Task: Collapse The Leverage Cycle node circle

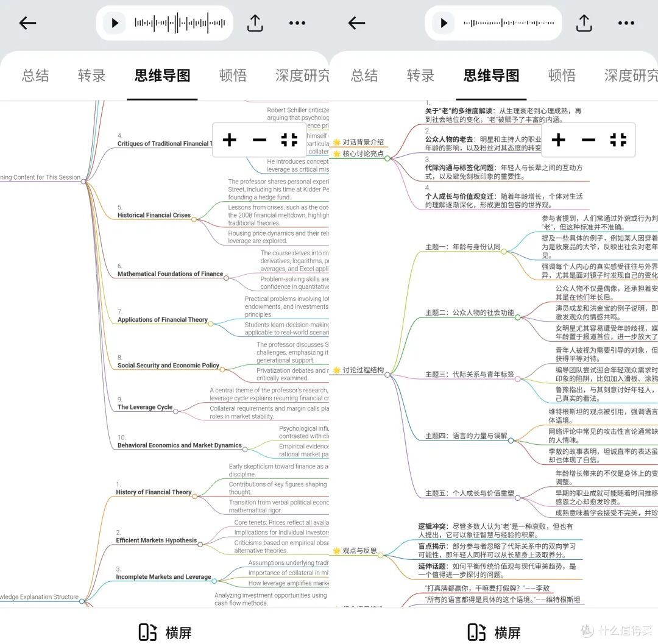Action: (175, 411)
